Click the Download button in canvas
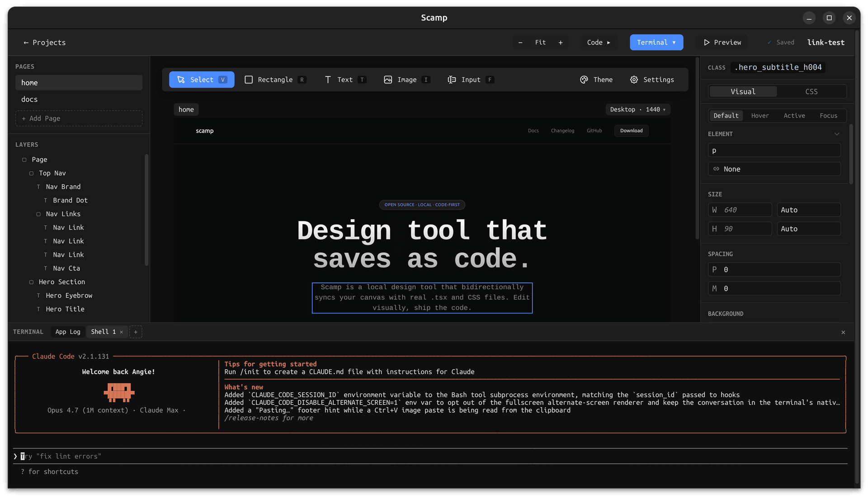Screen dimensions: 868x498 point(631,131)
